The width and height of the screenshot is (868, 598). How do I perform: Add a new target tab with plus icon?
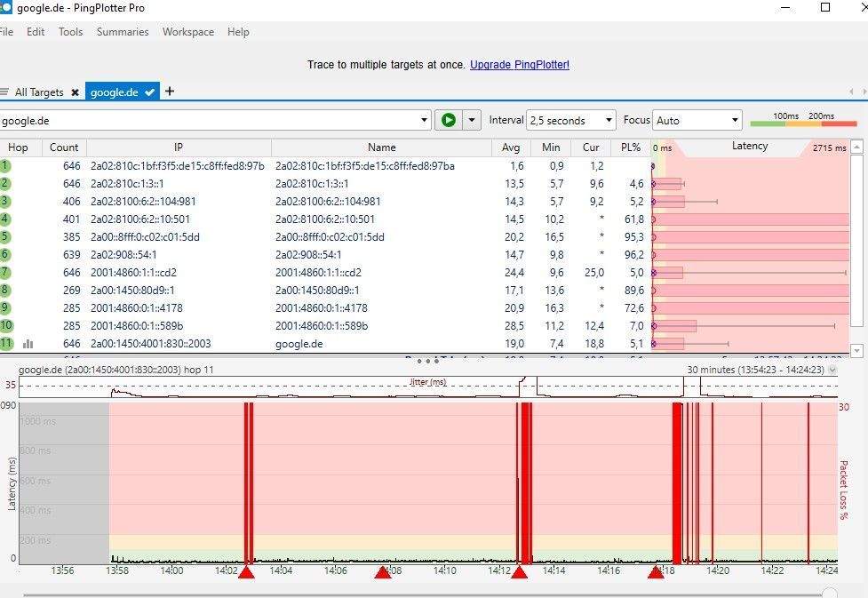(170, 92)
